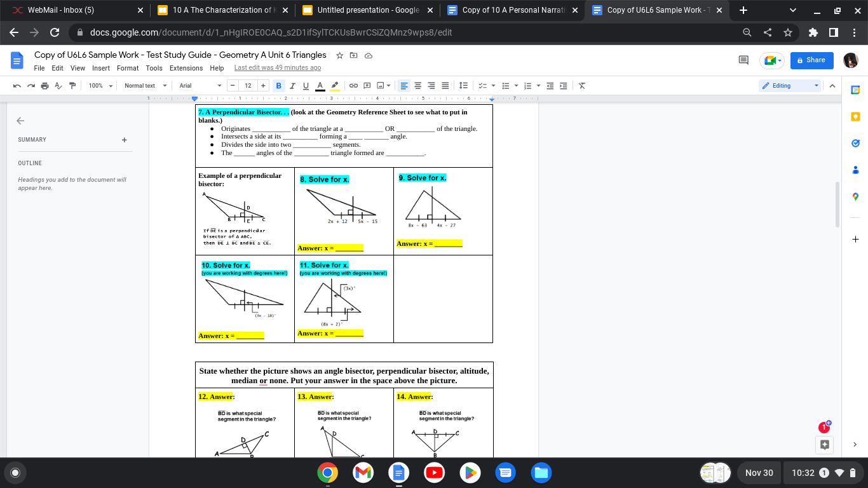This screenshot has width=868, height=488.
Task: Start a Google Meet call
Action: pyautogui.click(x=771, y=60)
